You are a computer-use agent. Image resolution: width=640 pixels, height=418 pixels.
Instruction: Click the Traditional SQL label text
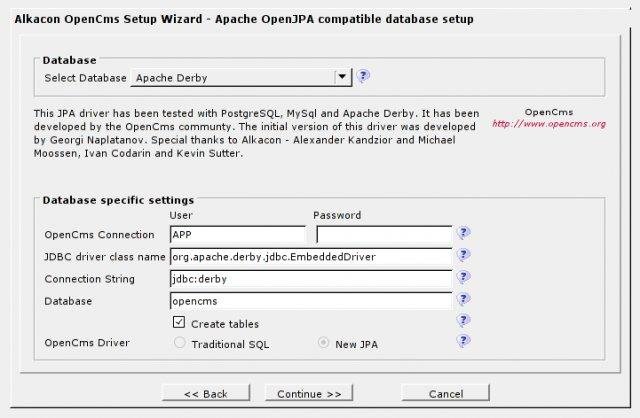(x=230, y=345)
